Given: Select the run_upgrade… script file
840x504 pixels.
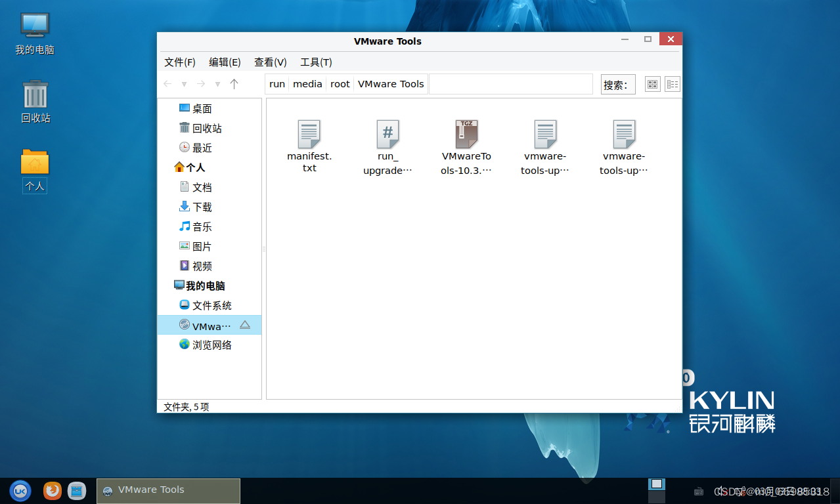Looking at the screenshot, I should click(388, 148).
